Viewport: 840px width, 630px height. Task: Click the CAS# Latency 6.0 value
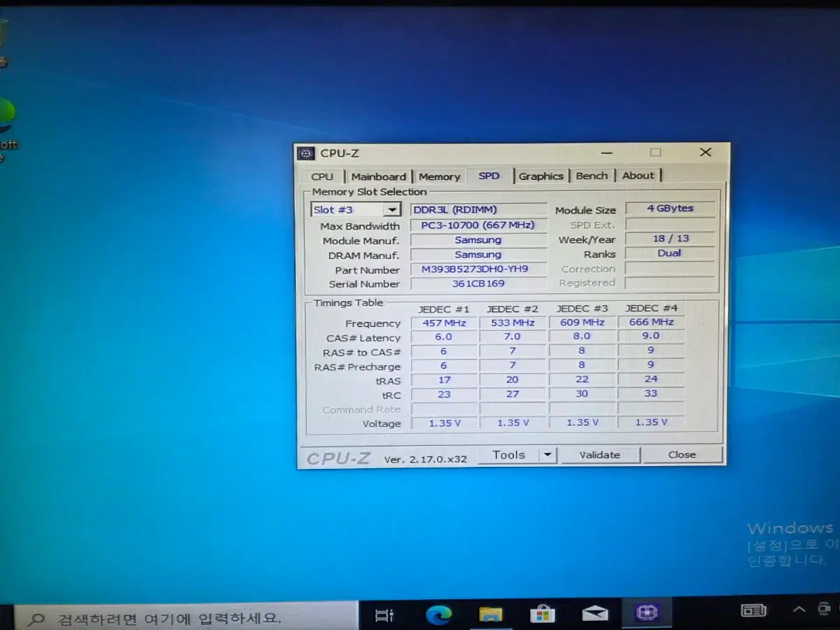[444, 337]
